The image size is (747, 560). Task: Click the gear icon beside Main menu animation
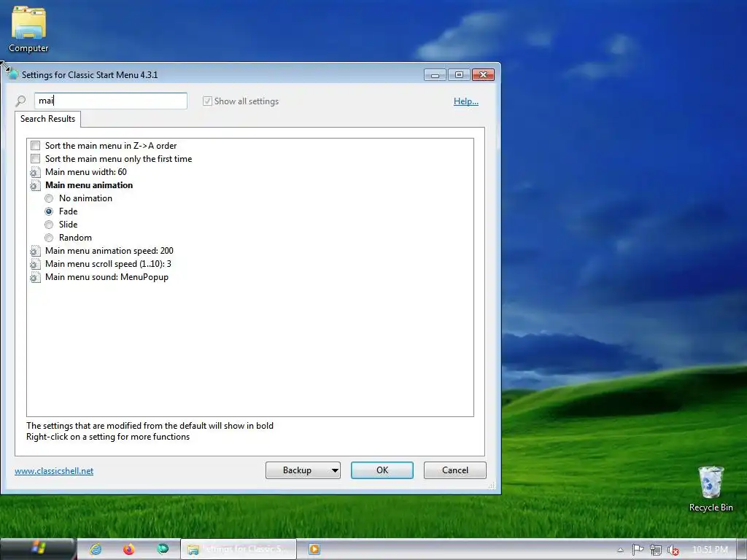pyautogui.click(x=35, y=186)
